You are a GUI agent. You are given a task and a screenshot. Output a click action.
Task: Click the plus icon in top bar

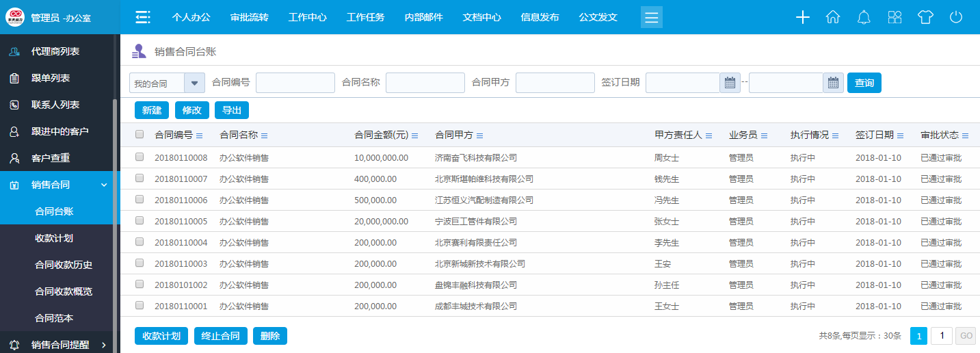803,17
